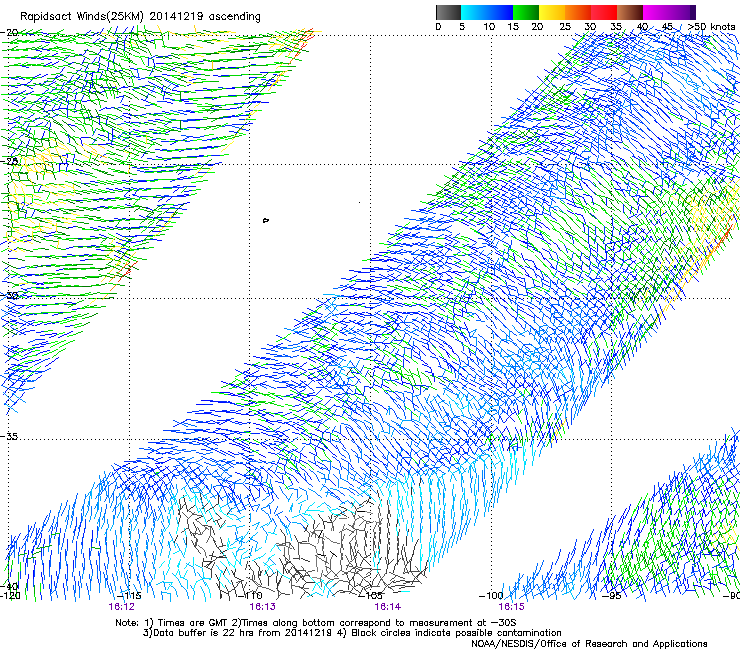
Task: Click the -35 latitude axis label
Action: pyautogui.click(x=9, y=436)
